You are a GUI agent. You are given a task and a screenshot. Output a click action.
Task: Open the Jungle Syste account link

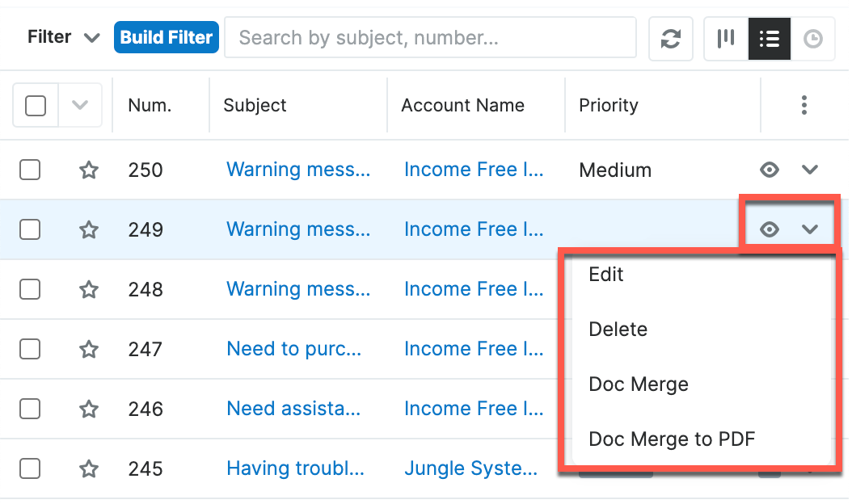click(x=471, y=468)
